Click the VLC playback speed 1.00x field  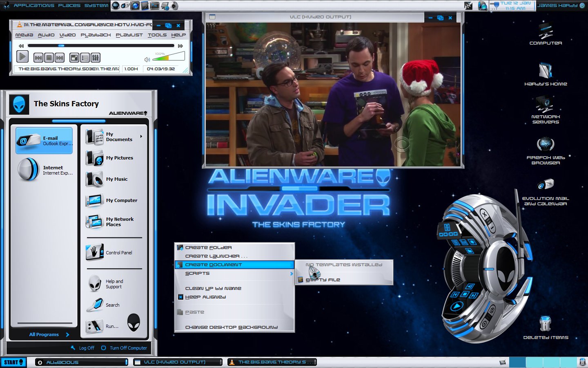131,69
